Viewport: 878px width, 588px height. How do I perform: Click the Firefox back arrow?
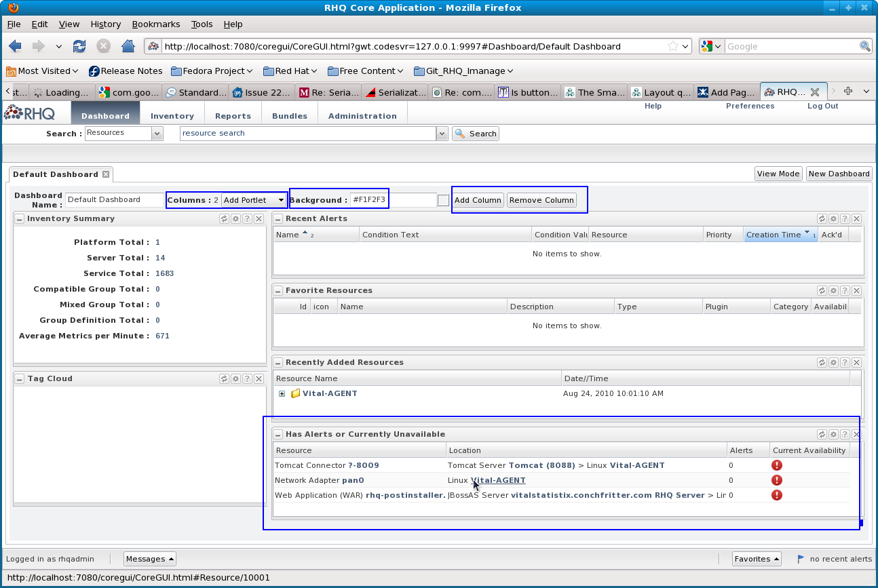(15, 46)
